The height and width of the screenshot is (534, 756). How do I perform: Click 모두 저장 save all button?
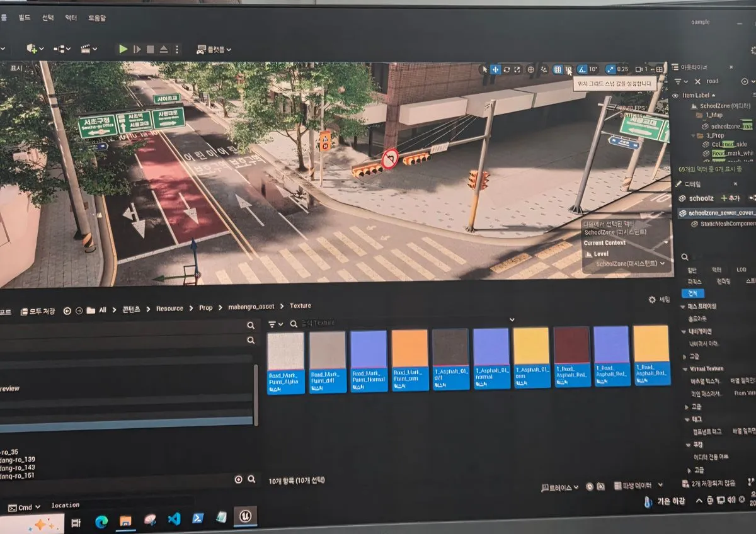(x=37, y=311)
